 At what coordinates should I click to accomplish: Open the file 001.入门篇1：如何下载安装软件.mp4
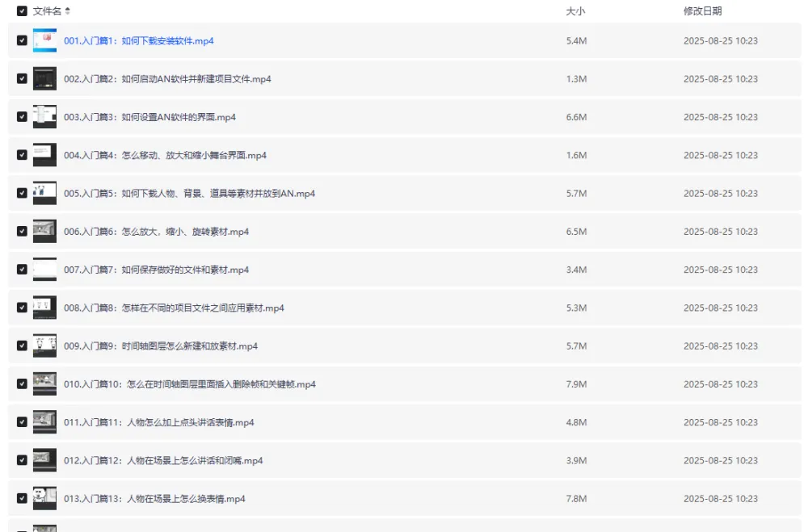(139, 40)
